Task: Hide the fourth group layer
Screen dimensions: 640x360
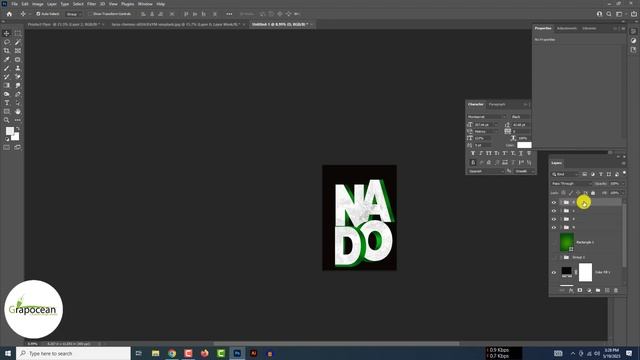Action: [554, 227]
